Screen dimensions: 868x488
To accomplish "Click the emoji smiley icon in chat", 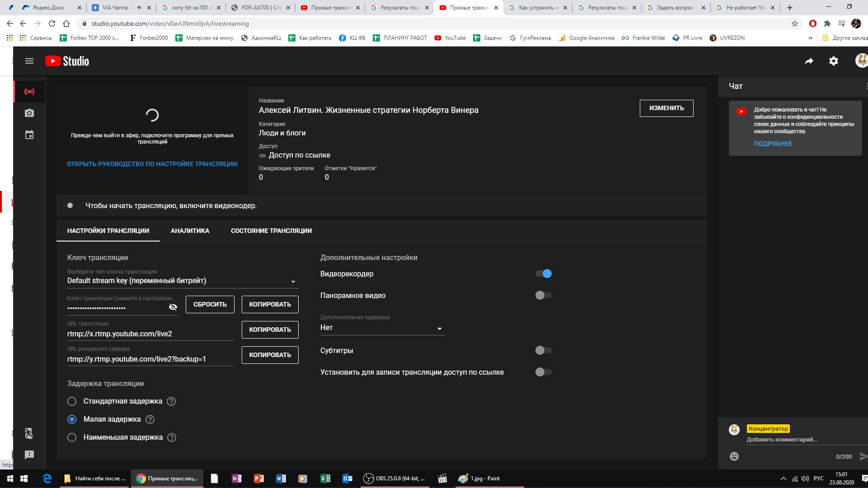I will coord(734,456).
